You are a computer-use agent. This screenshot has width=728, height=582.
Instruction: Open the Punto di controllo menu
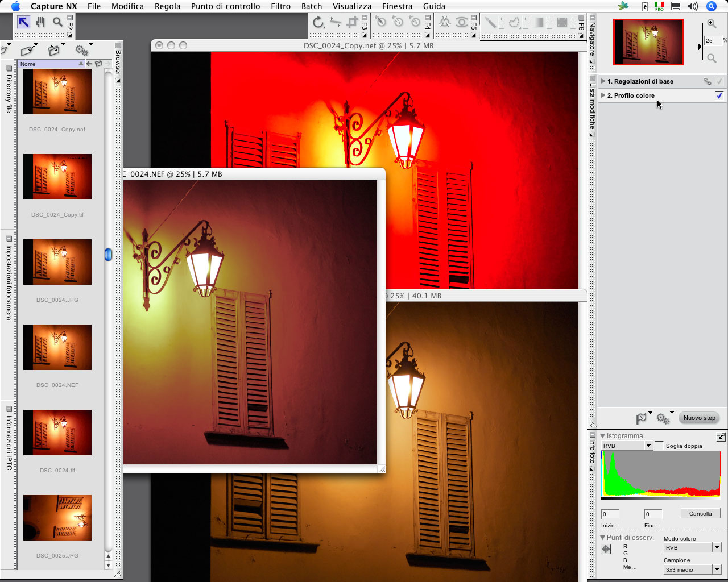[225, 6]
